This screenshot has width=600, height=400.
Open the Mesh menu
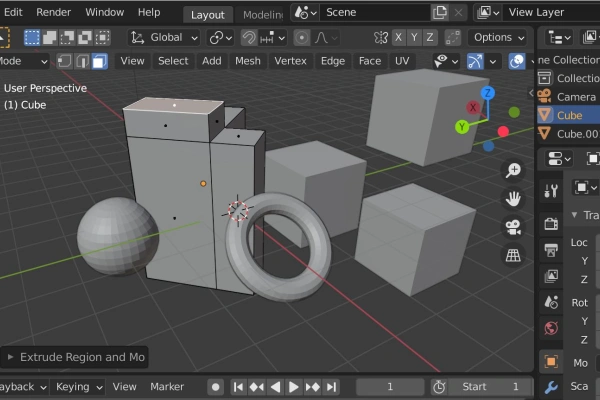coord(248,61)
